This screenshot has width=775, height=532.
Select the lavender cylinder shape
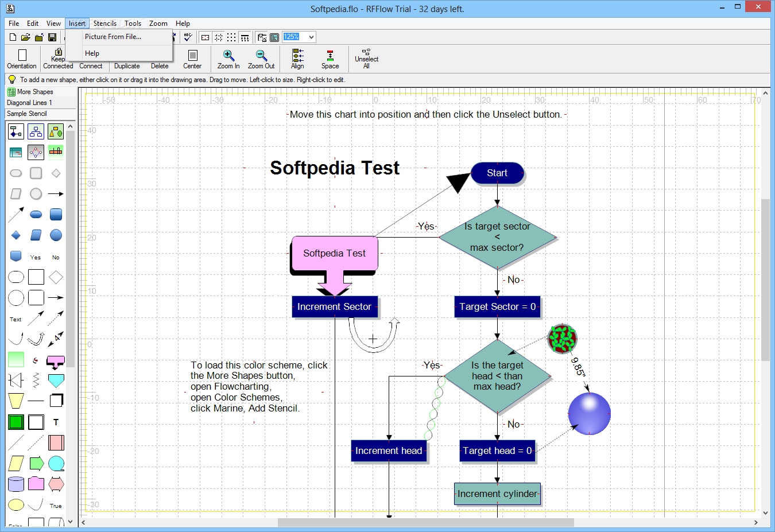point(16,484)
